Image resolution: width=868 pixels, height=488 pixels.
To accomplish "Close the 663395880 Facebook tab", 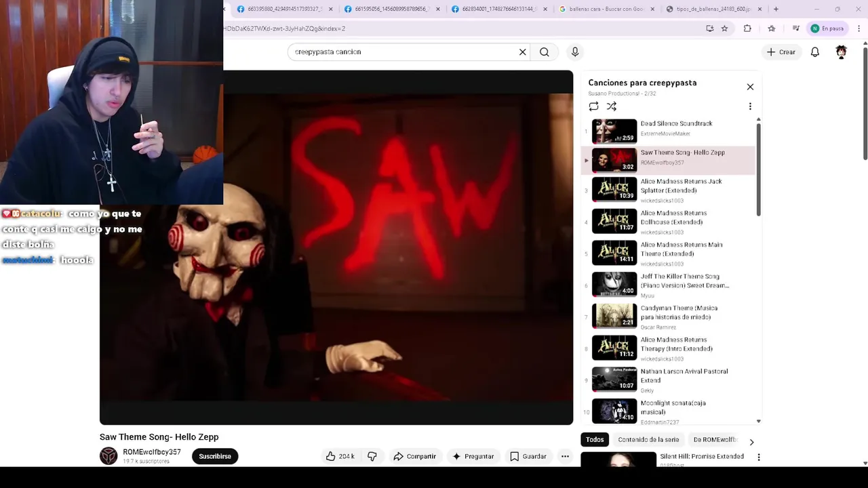I will click(331, 9).
